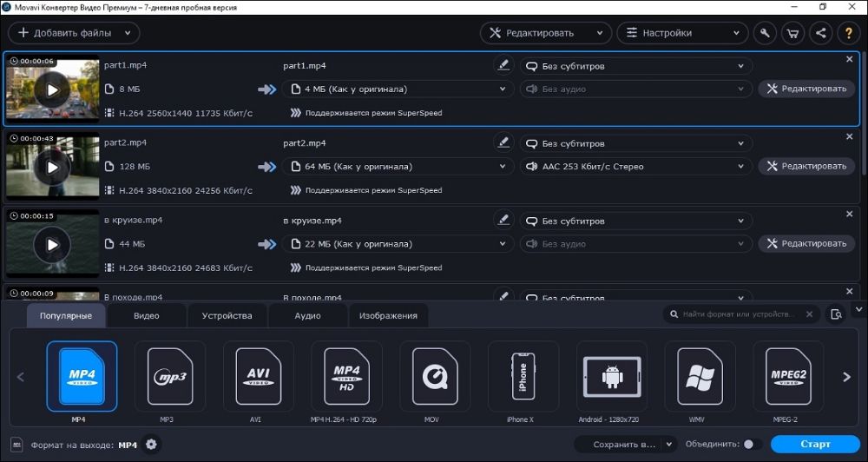Viewport: 868px width, 462px height.
Task: Play the part1.mp4 thumbnail preview
Action: (52, 89)
